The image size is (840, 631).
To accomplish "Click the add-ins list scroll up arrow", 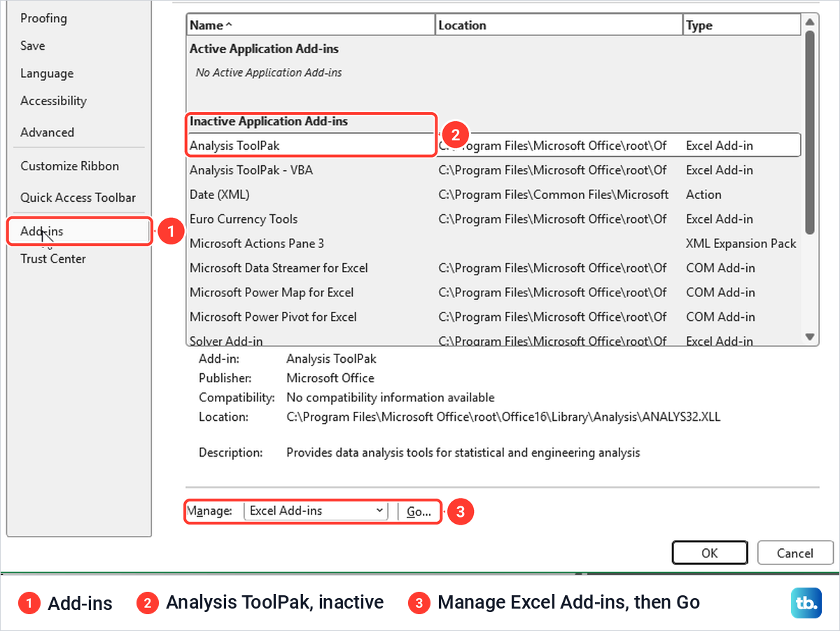I will 810,22.
